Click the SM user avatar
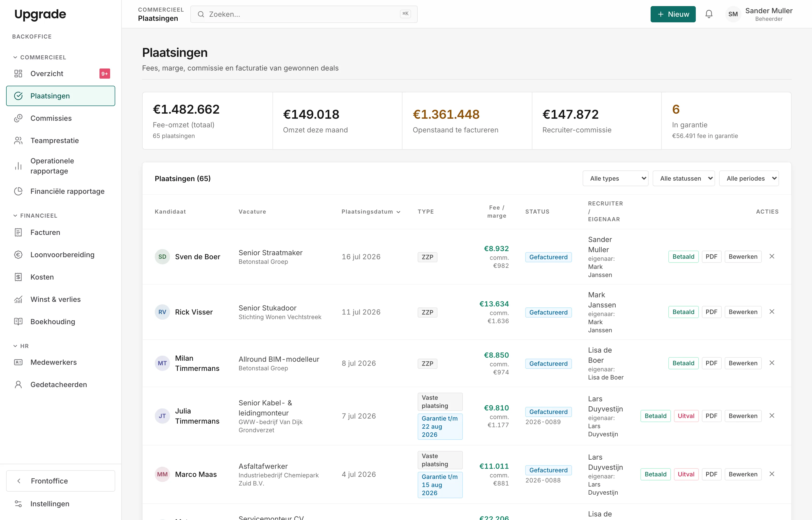The height and width of the screenshot is (520, 812). click(x=733, y=14)
